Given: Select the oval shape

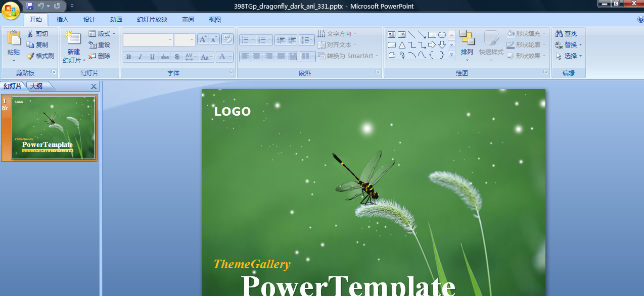Looking at the screenshot, I should click(x=442, y=35).
